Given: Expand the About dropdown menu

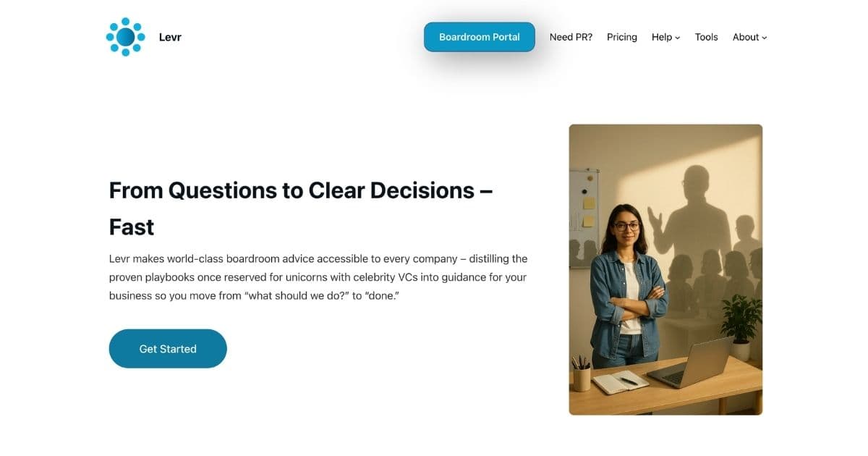Looking at the screenshot, I should click(750, 37).
